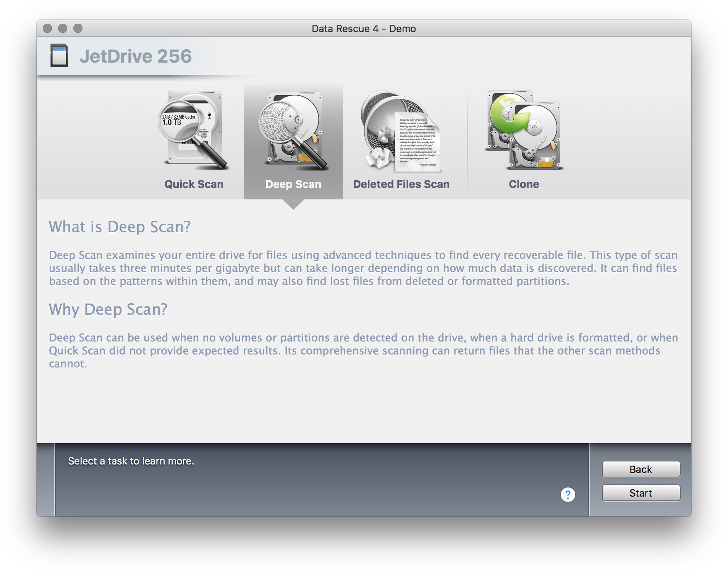Click the 'What is Deep Scan?' heading

click(x=120, y=227)
